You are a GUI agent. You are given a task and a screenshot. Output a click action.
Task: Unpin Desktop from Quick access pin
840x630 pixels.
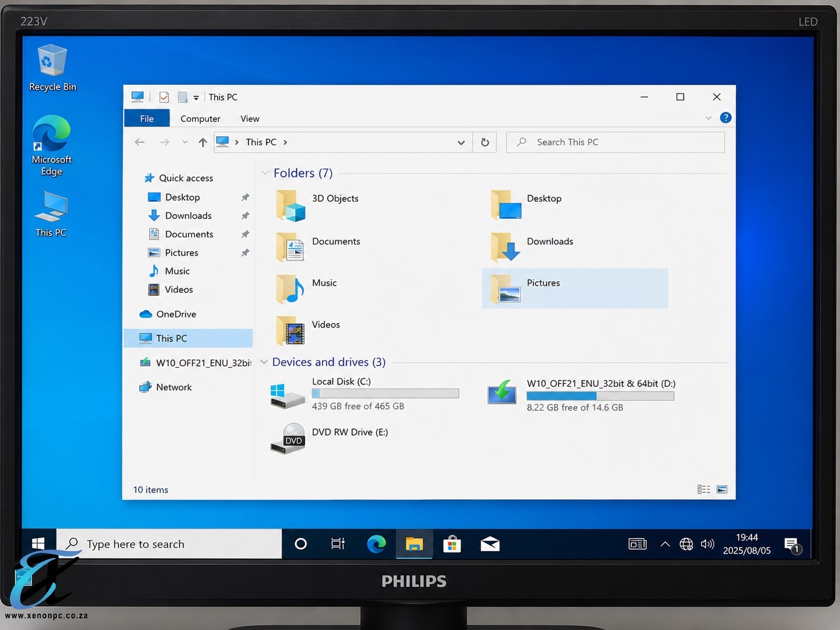(245, 197)
